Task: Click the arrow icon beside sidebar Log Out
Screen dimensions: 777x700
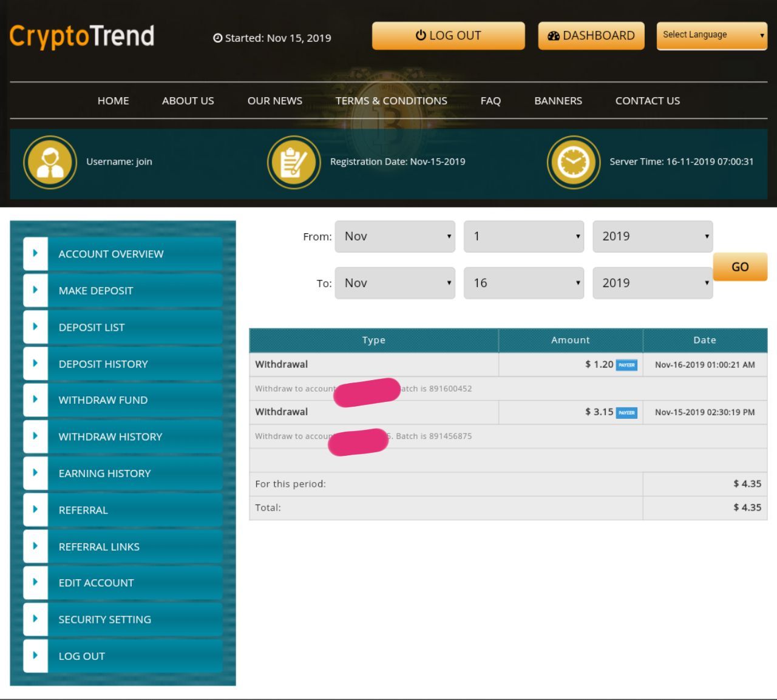Action: point(35,656)
